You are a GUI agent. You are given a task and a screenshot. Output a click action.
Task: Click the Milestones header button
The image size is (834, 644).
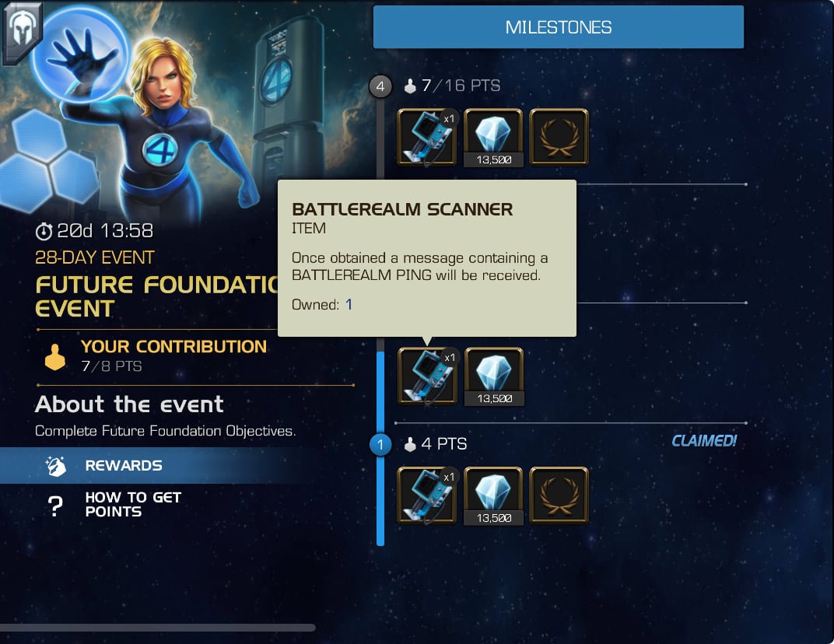pyautogui.click(x=559, y=26)
